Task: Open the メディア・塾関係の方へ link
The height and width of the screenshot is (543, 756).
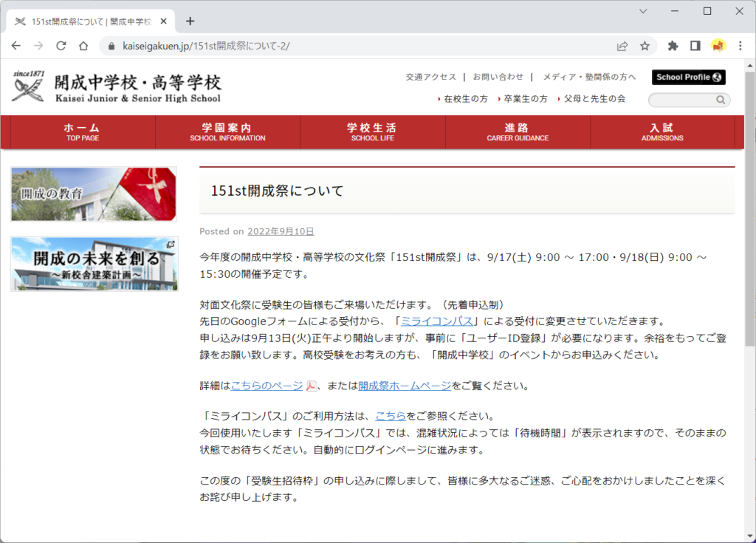Action: 589,77
